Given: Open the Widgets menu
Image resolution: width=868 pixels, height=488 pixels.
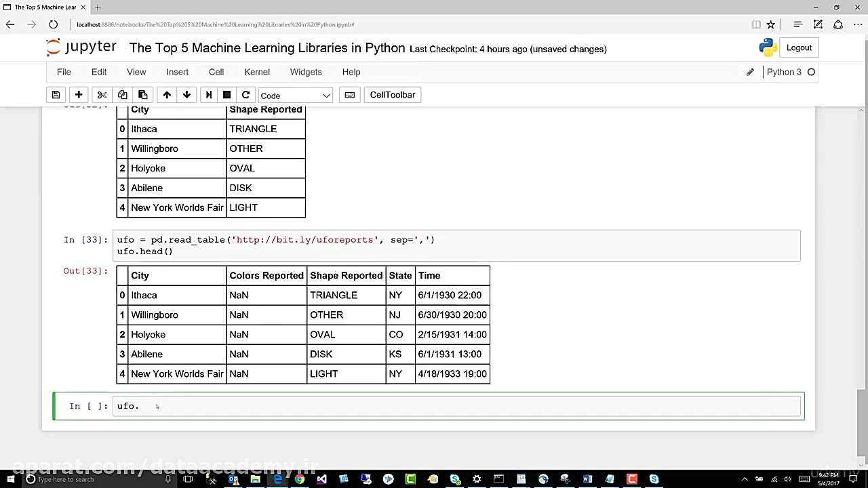Looking at the screenshot, I should coord(306,72).
